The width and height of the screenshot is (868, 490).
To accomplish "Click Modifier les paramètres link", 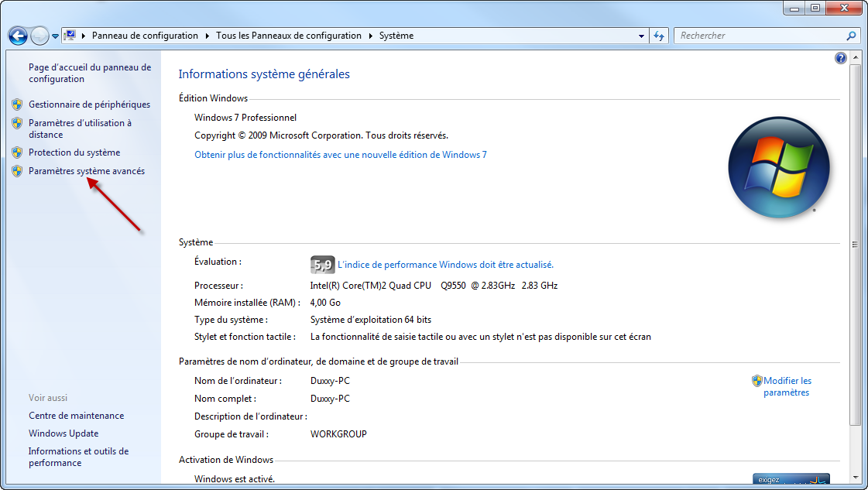I will pos(787,386).
